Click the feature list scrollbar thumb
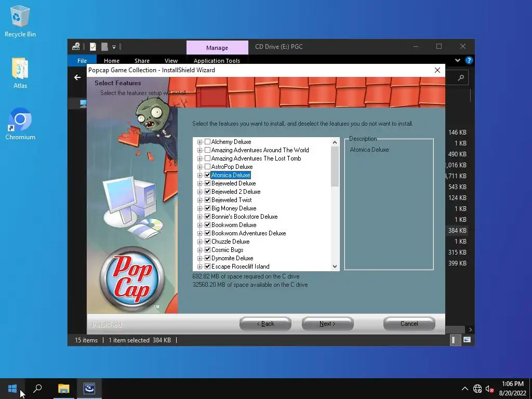The width and height of the screenshot is (532, 399). [335, 167]
